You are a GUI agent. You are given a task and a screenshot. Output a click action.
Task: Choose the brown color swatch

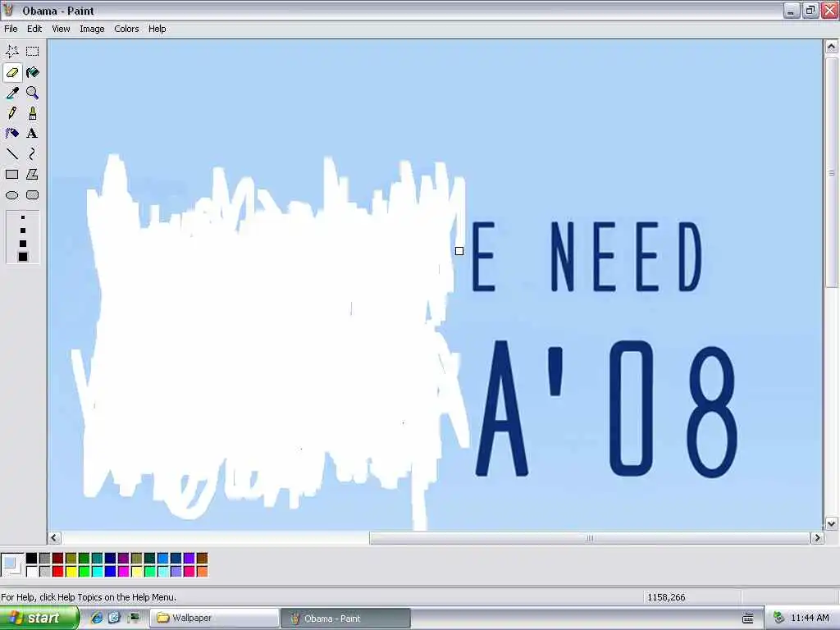click(x=202, y=559)
